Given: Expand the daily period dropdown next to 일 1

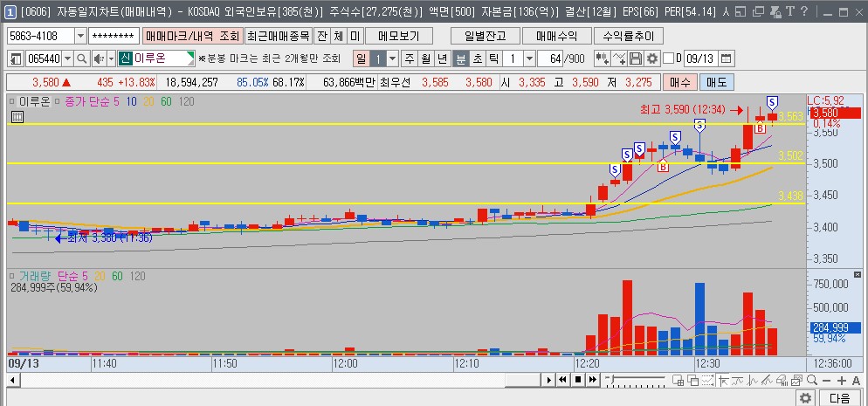Looking at the screenshot, I should (x=392, y=58).
